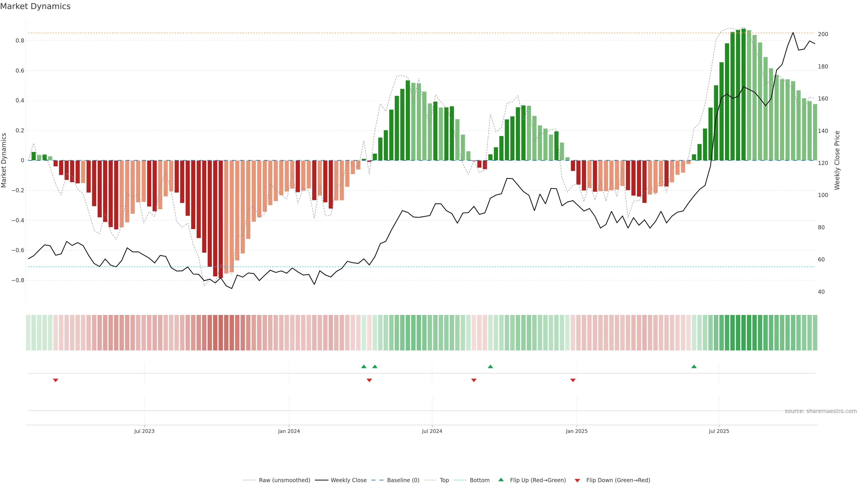Image resolution: width=868 pixels, height=488 pixels.
Task: Click the source: sharemaestro.com text
Action: coord(821,411)
